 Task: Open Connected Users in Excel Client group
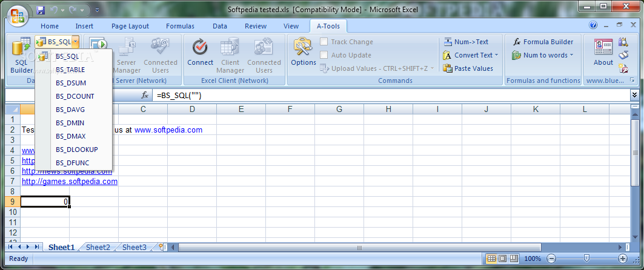[264, 55]
